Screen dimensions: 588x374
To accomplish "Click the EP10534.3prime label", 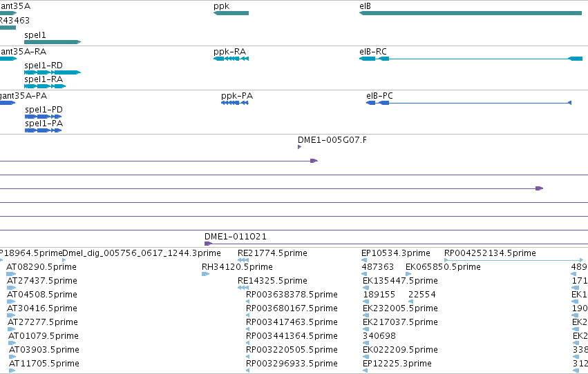I will pyautogui.click(x=396, y=253).
